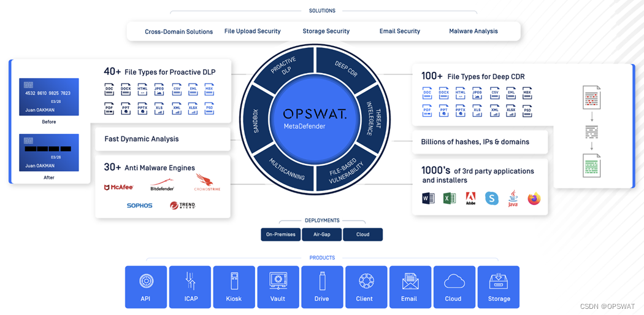Click the XML icon in Deep CDR panel
The image size is (644, 315).
point(494,111)
